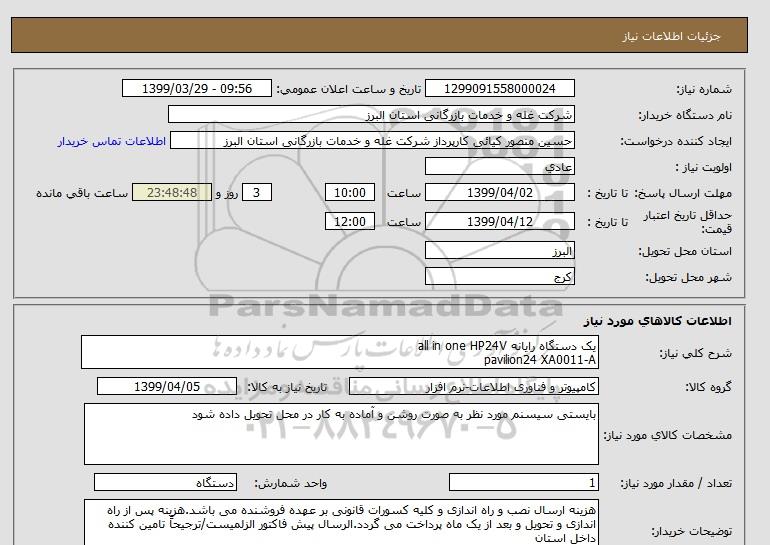Viewport: 770px width, 545px height.
Task: Click the label 'توضیحات خریدار:'
Action: coord(691,531)
